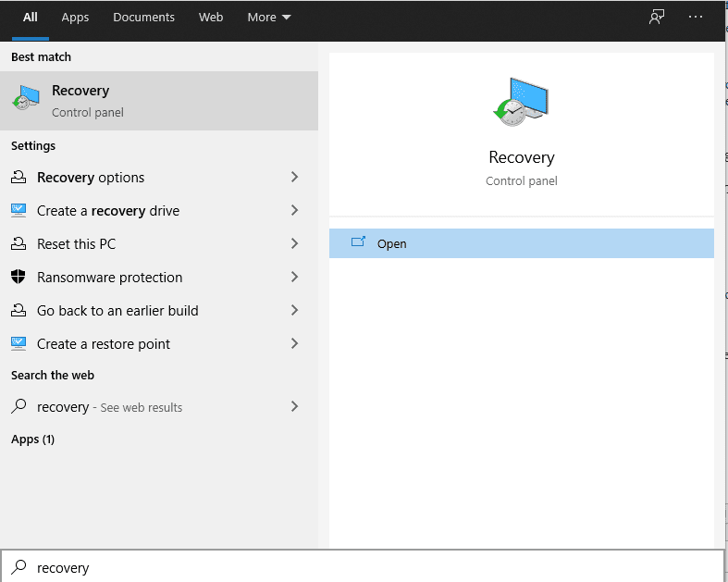Click the Recovery title in preview pane

click(522, 157)
